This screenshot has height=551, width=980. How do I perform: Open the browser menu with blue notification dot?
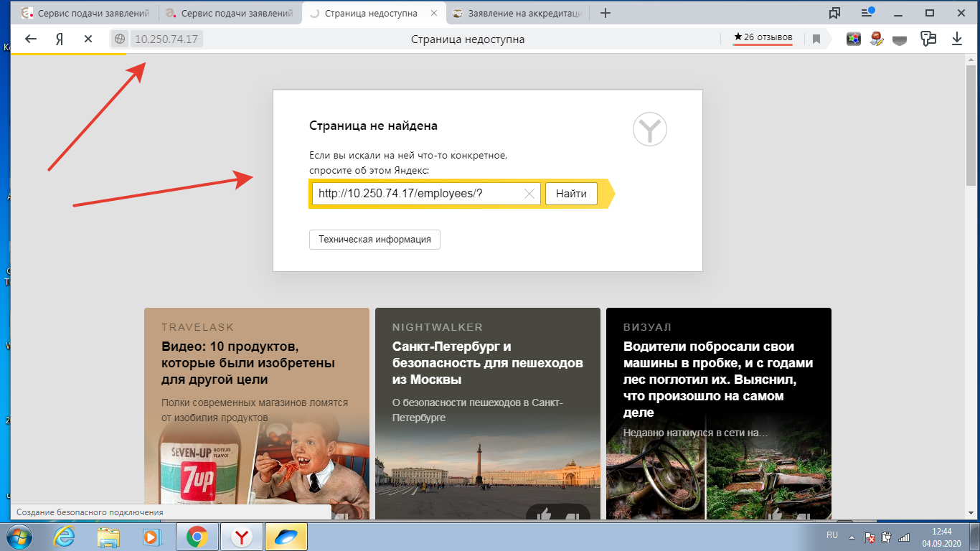pyautogui.click(x=868, y=13)
